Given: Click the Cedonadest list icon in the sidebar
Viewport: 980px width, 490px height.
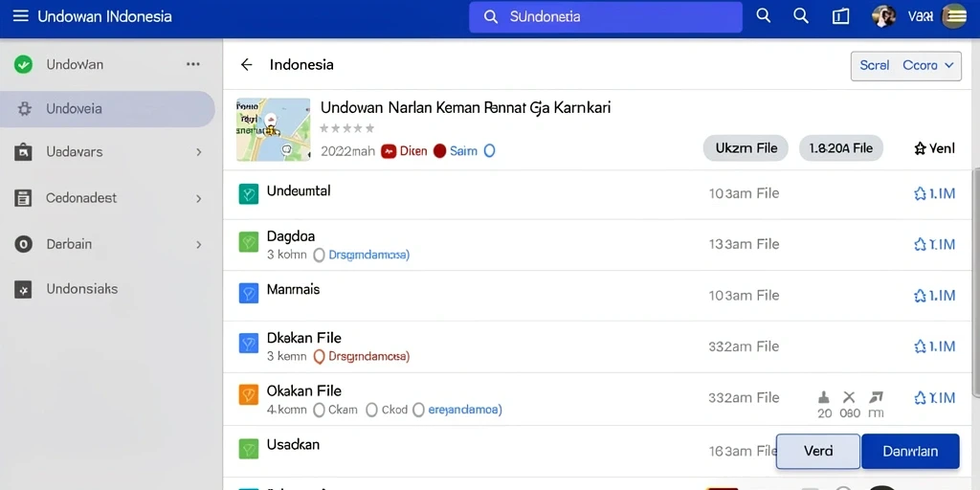Looking at the screenshot, I should click(x=23, y=199).
